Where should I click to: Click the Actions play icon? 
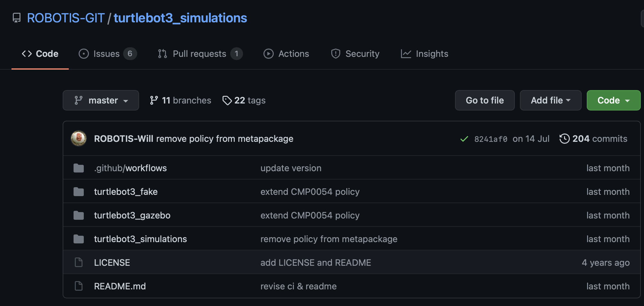(269, 54)
